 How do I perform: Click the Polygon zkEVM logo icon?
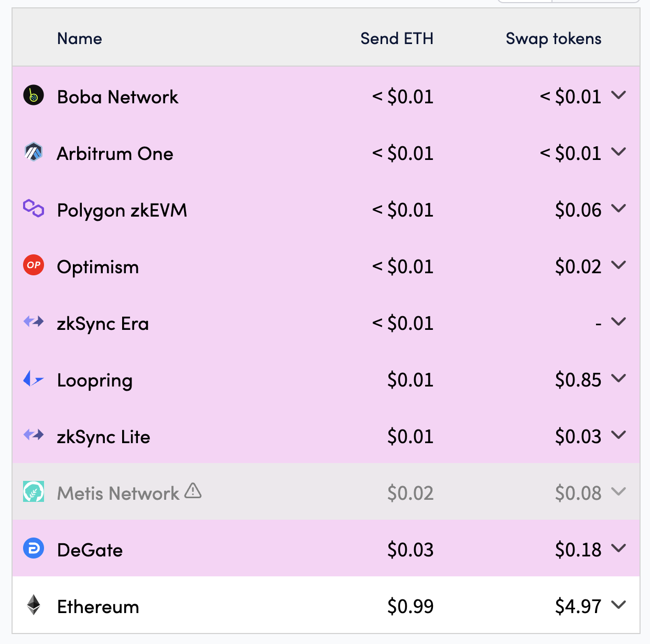click(x=34, y=208)
